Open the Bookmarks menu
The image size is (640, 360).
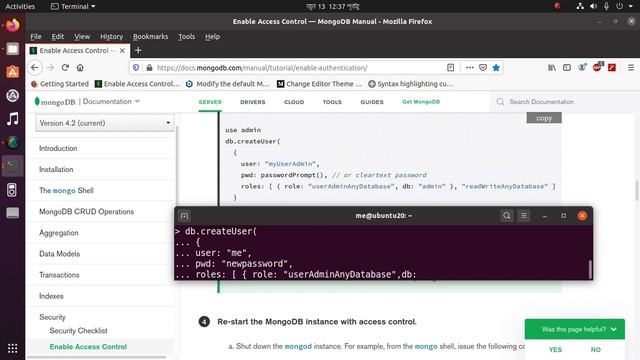pos(151,36)
